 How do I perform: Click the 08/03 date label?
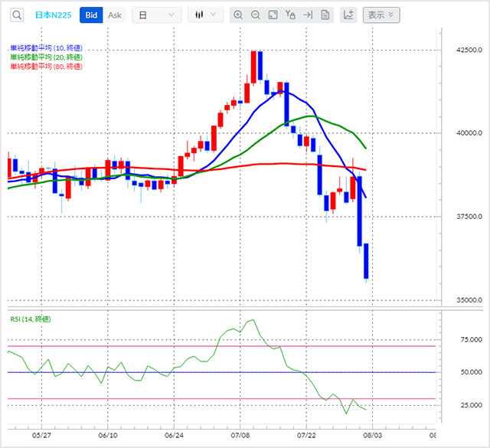pos(373,435)
